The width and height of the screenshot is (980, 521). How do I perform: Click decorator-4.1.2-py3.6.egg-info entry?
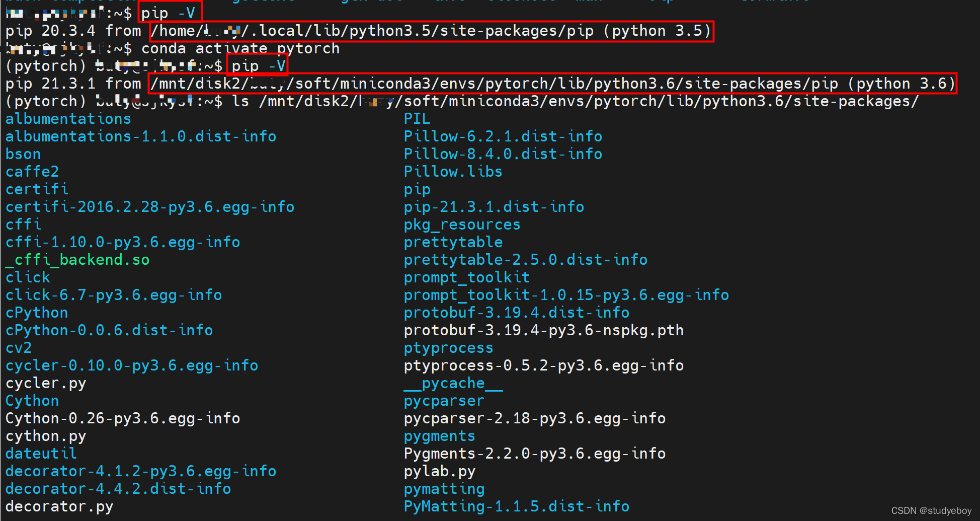coord(141,471)
